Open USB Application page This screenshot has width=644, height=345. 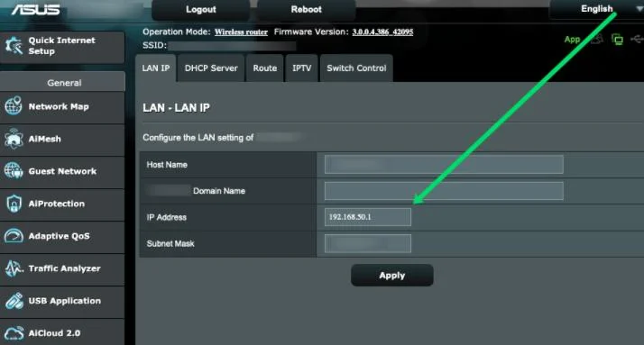pyautogui.click(x=62, y=301)
